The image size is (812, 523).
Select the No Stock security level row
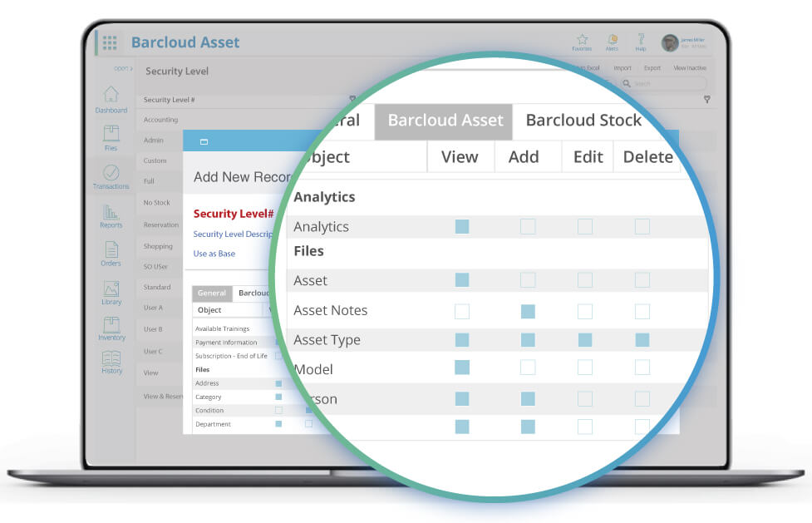coord(160,203)
